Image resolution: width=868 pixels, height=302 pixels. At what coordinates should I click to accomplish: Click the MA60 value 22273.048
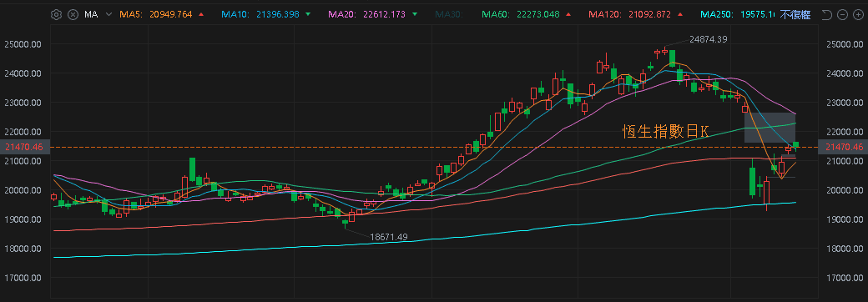point(539,15)
